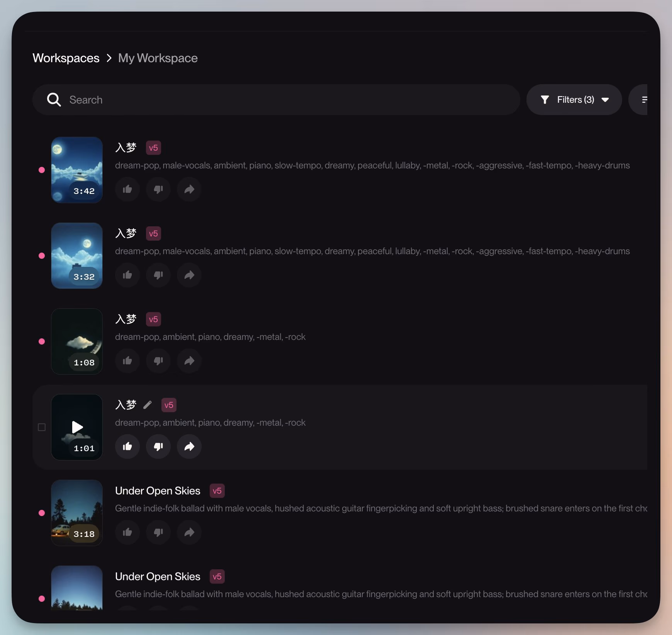The width and height of the screenshot is (672, 635).
Task: Click the Search input field
Action: point(276,100)
